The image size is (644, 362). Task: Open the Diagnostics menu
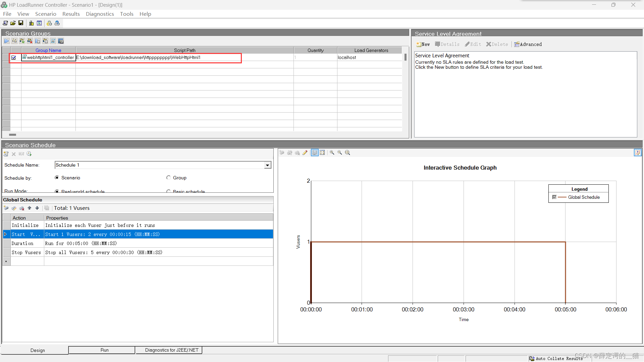point(100,14)
